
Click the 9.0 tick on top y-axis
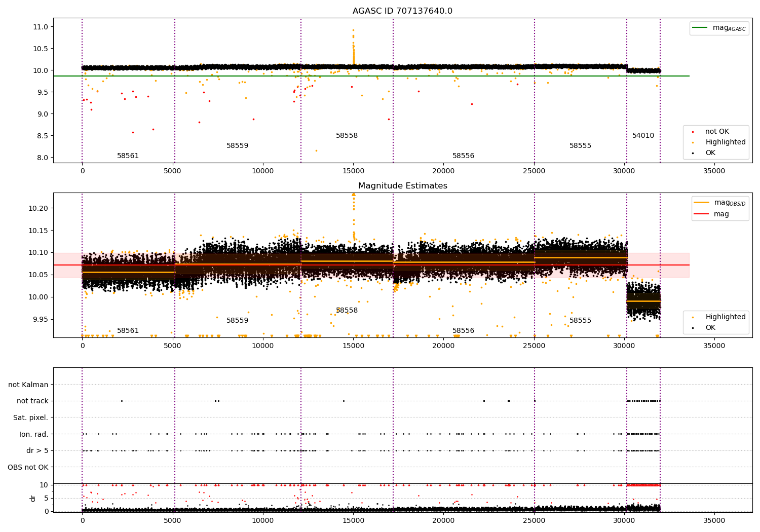coord(42,114)
